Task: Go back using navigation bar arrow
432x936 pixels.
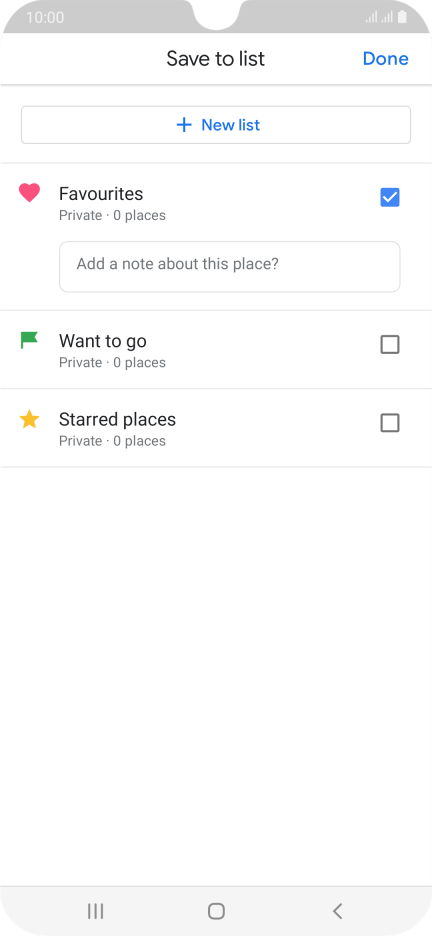Action: tap(337, 911)
